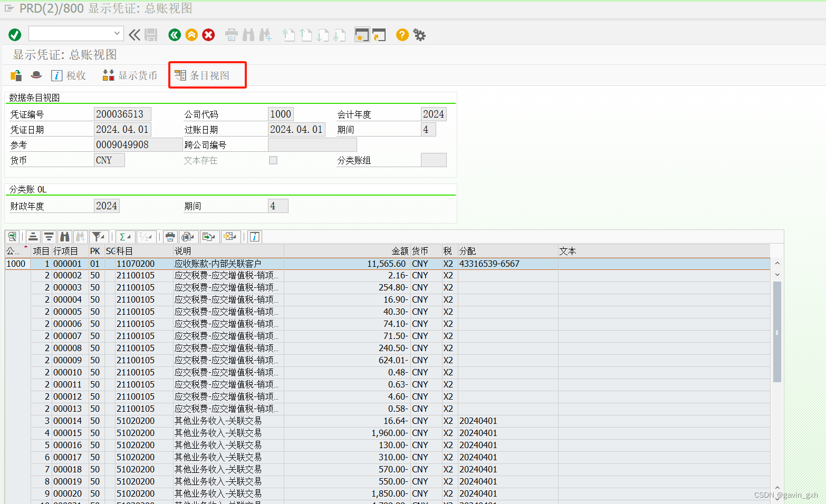Screen dimensions: 826x504
Task: Open layout customization via the gear icon
Action: coord(419,35)
